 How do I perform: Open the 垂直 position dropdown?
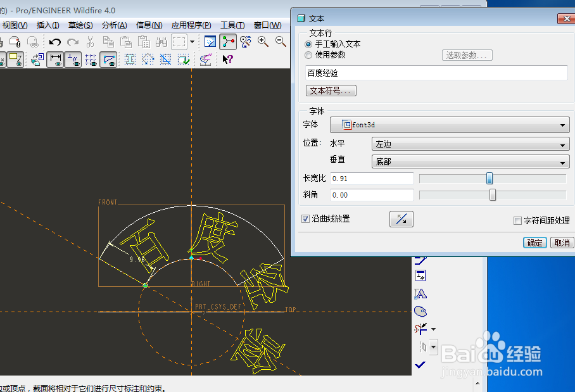point(471,161)
